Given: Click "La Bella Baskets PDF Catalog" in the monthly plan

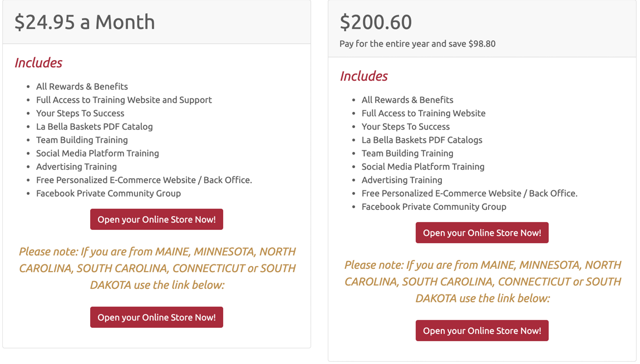Looking at the screenshot, I should pos(94,126).
